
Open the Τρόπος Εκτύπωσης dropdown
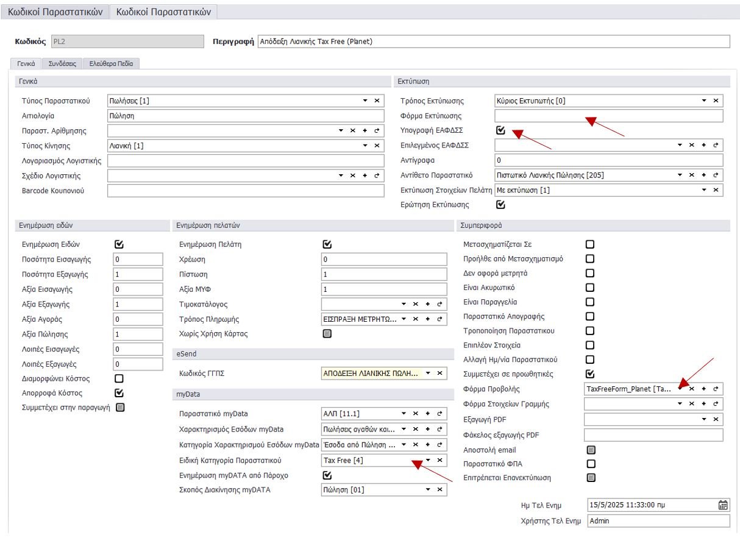click(705, 101)
